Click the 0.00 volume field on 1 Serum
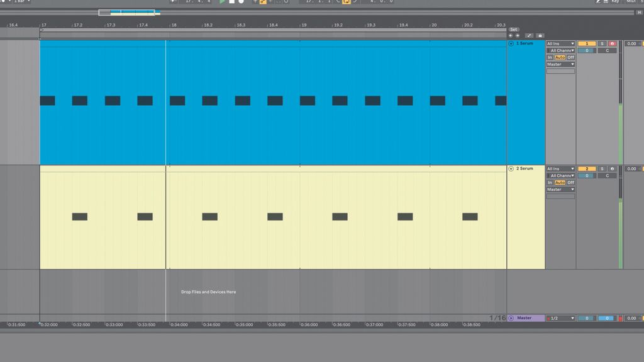 (633, 43)
